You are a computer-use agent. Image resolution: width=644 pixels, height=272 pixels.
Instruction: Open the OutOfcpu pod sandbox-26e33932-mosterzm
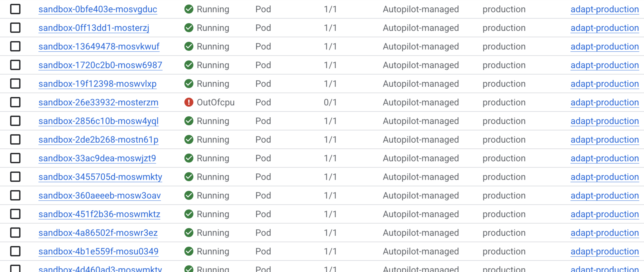pos(98,102)
